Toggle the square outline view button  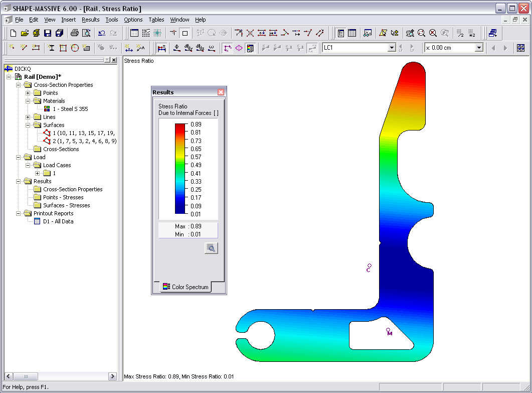click(x=185, y=33)
